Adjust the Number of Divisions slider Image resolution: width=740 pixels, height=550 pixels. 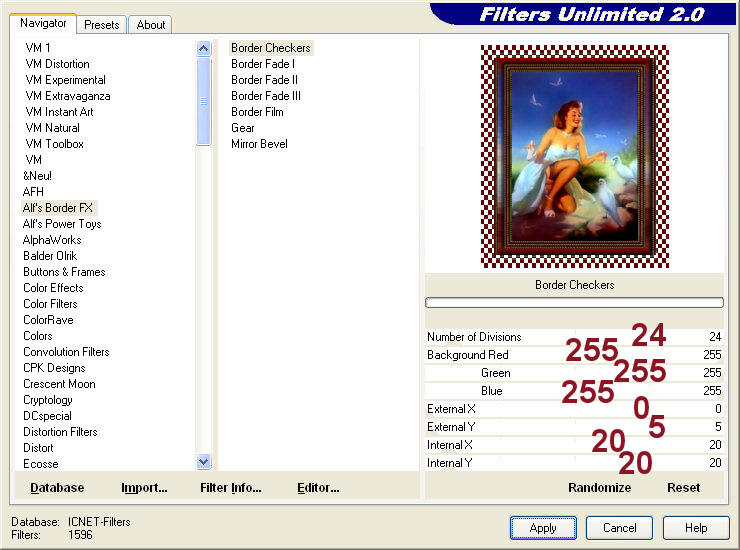point(574,337)
